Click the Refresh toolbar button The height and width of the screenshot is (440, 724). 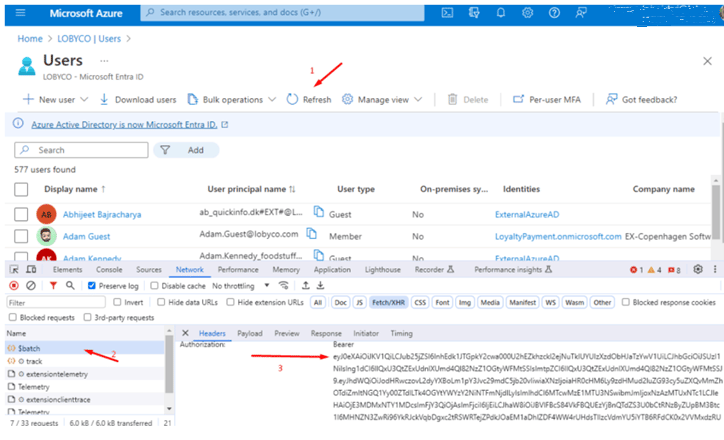coord(309,99)
